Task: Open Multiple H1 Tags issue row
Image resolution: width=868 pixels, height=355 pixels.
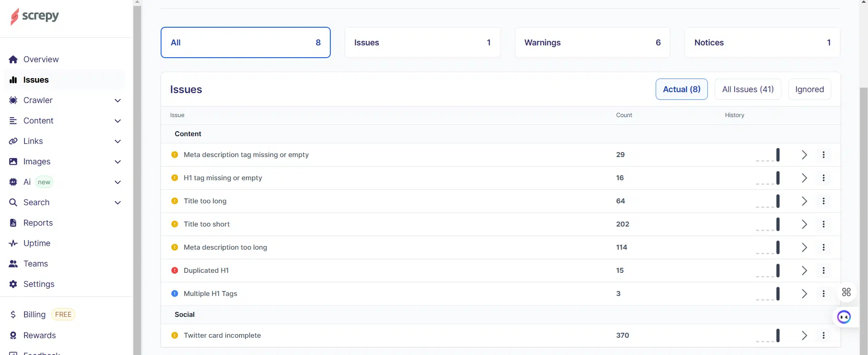Action: pyautogui.click(x=500, y=294)
